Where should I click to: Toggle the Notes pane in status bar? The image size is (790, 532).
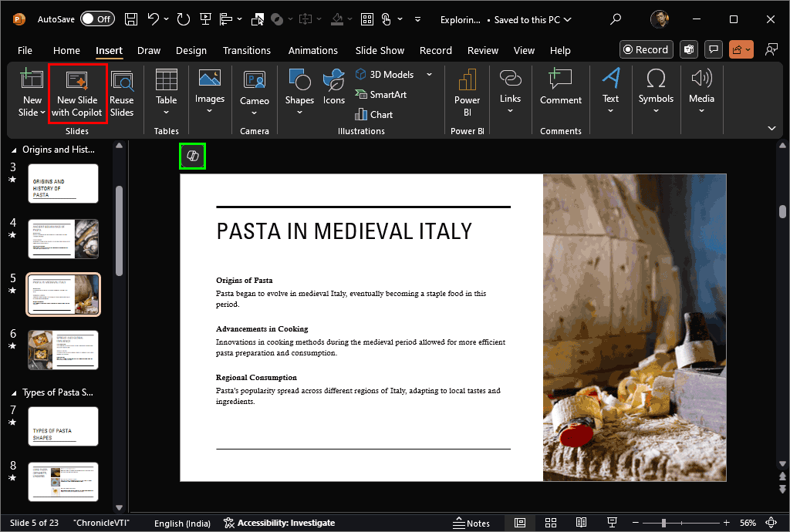click(471, 523)
